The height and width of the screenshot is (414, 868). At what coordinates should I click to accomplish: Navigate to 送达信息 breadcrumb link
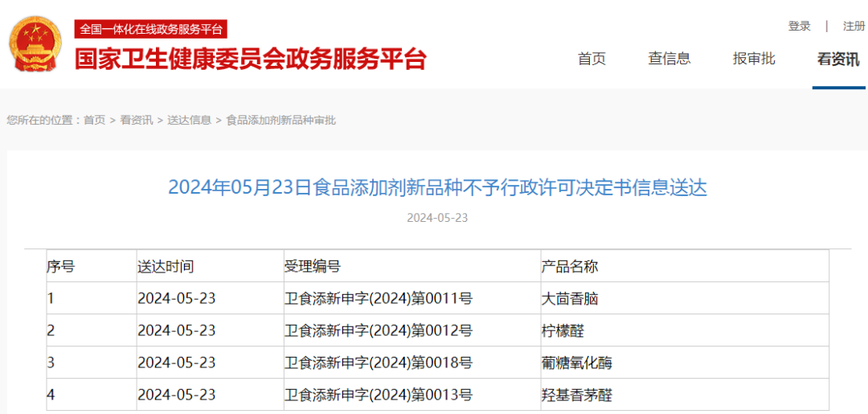189,120
